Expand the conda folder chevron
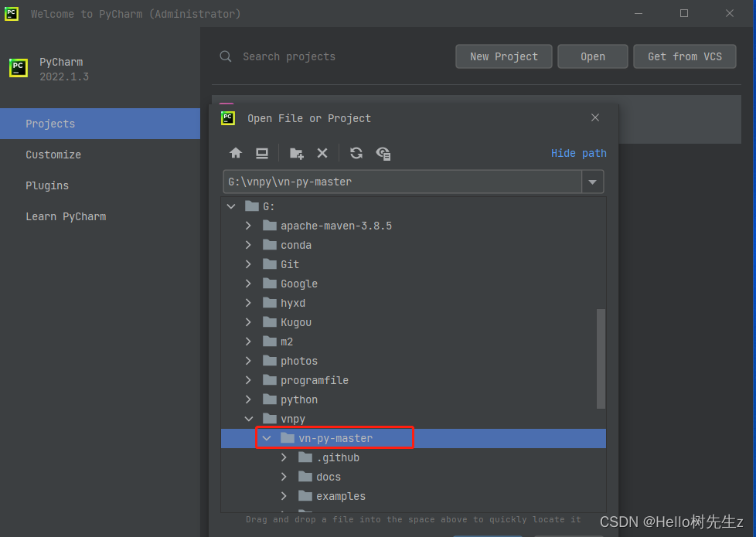Image resolution: width=756 pixels, height=537 pixels. [248, 245]
